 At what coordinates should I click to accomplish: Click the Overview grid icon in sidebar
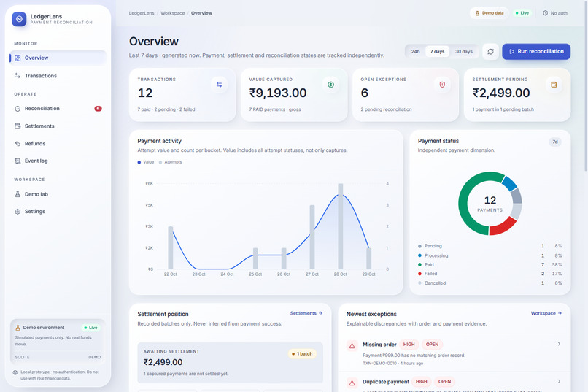[x=18, y=58]
